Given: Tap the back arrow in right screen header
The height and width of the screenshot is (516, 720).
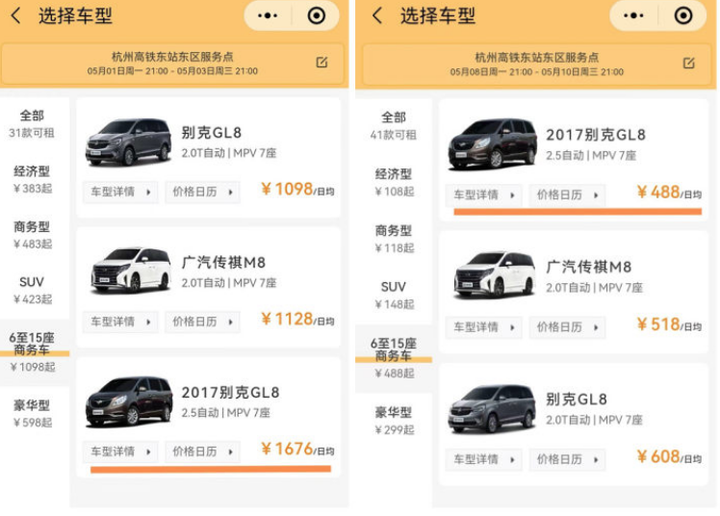Looking at the screenshot, I should 377,16.
